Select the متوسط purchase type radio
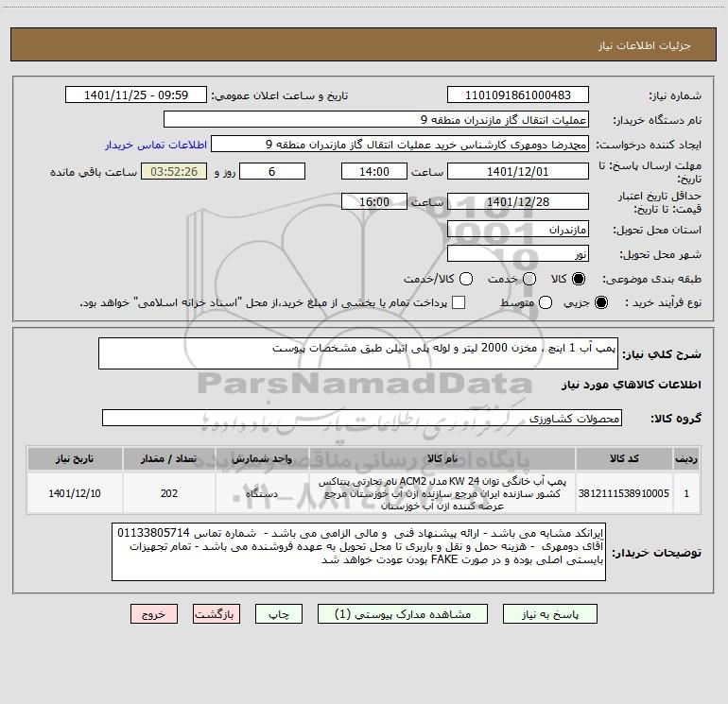The height and width of the screenshot is (704, 728). pos(546,302)
